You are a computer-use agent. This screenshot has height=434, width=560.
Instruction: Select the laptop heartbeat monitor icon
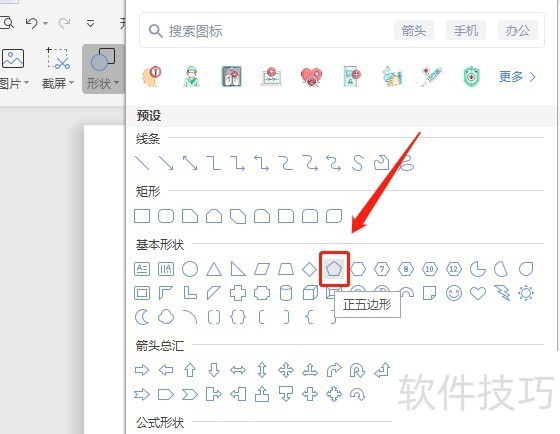[271, 76]
